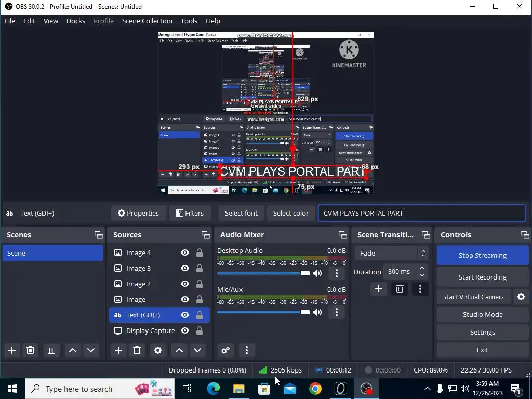Move source up in the Sources list
The height and width of the screenshot is (399, 532).
(x=179, y=350)
